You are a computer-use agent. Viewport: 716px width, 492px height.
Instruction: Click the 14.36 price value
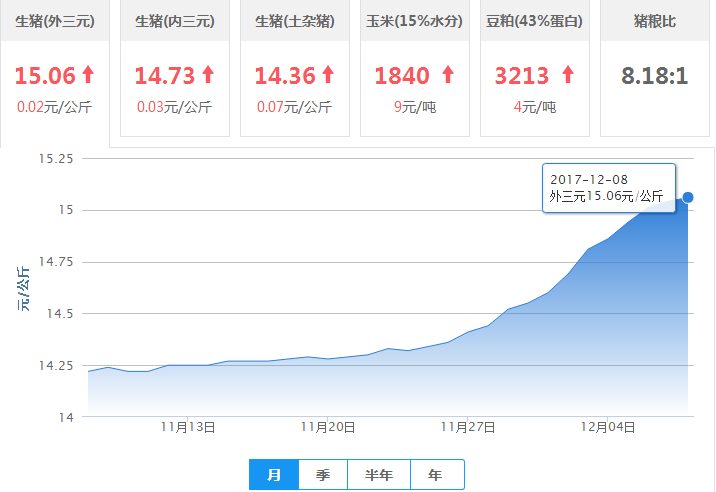285,76
